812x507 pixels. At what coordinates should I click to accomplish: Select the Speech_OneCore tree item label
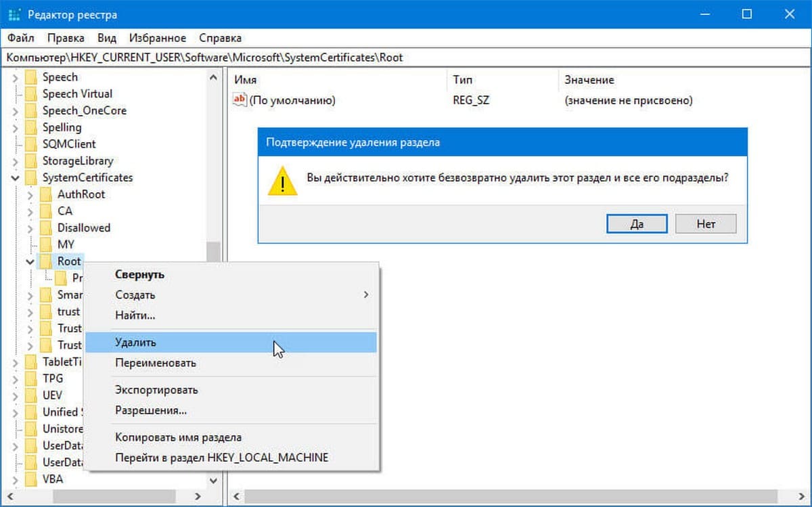pyautogui.click(x=85, y=111)
